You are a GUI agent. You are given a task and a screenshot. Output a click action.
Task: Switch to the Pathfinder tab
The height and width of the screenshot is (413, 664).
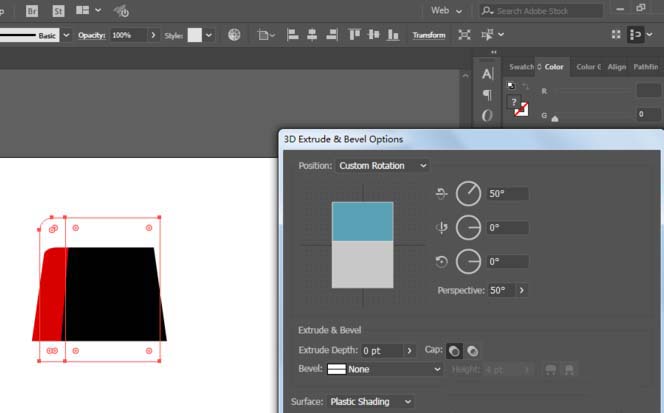pos(646,67)
